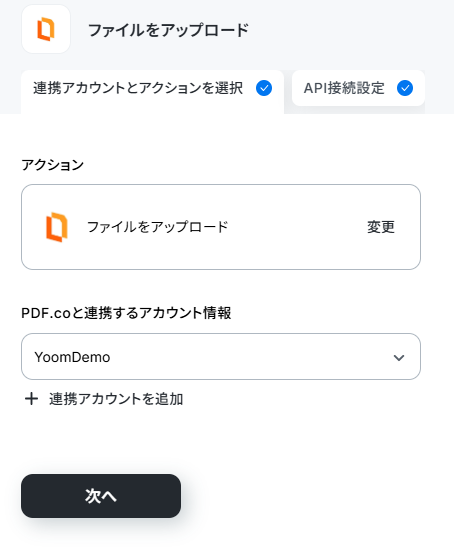Screen dimensions: 454x558
Task: Click the gray tab strip beside API接続設定
Action: coord(439,92)
